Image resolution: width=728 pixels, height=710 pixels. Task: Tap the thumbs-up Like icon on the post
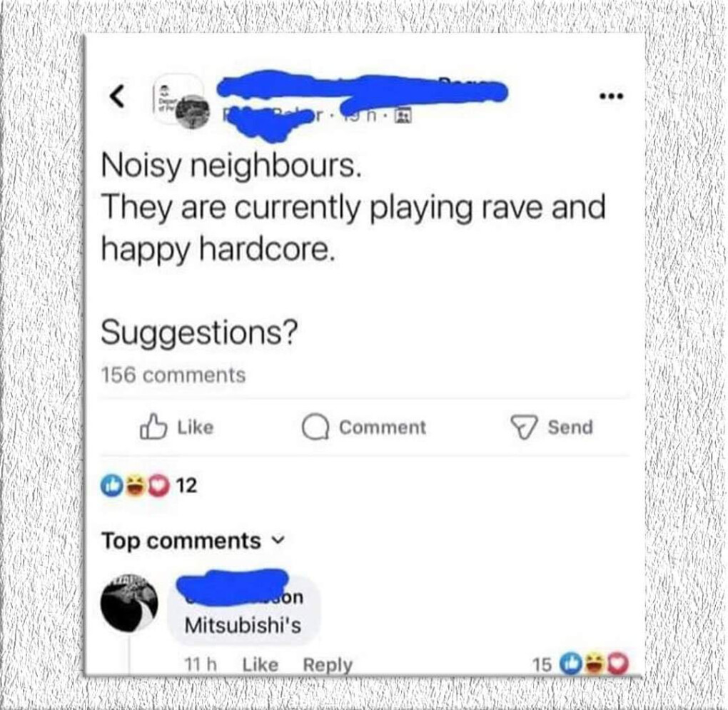[x=153, y=427]
